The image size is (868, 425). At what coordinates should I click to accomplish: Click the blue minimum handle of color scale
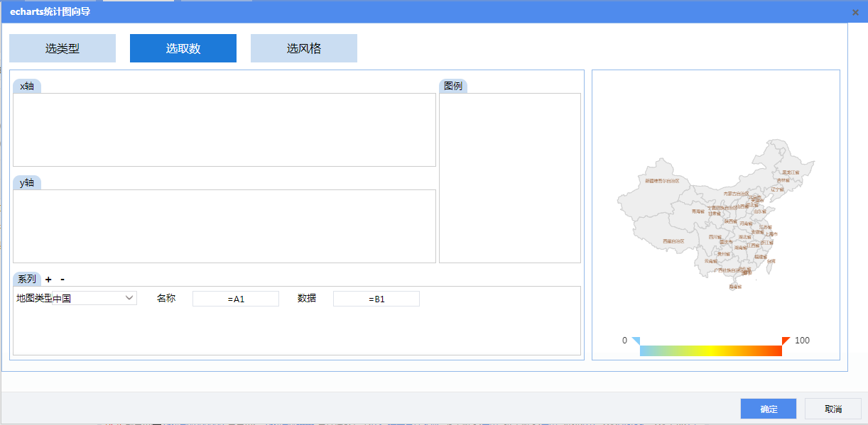pos(636,341)
